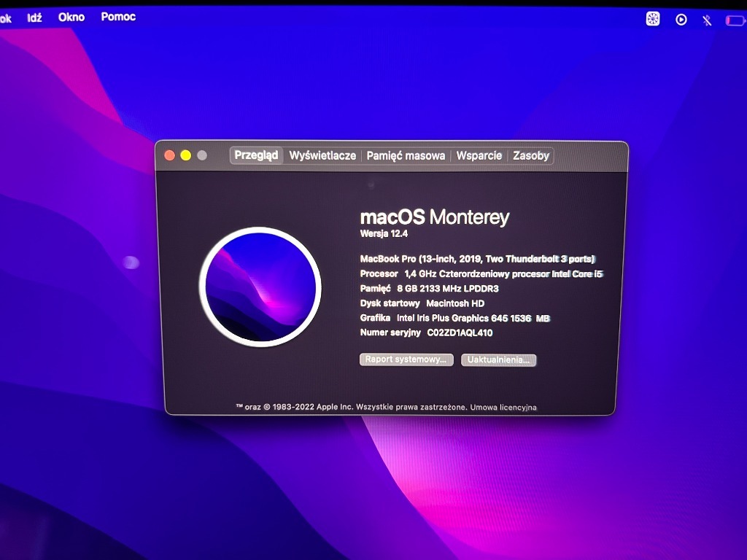
Task: Click the spinning progress icon in menu bar
Action: [651, 19]
